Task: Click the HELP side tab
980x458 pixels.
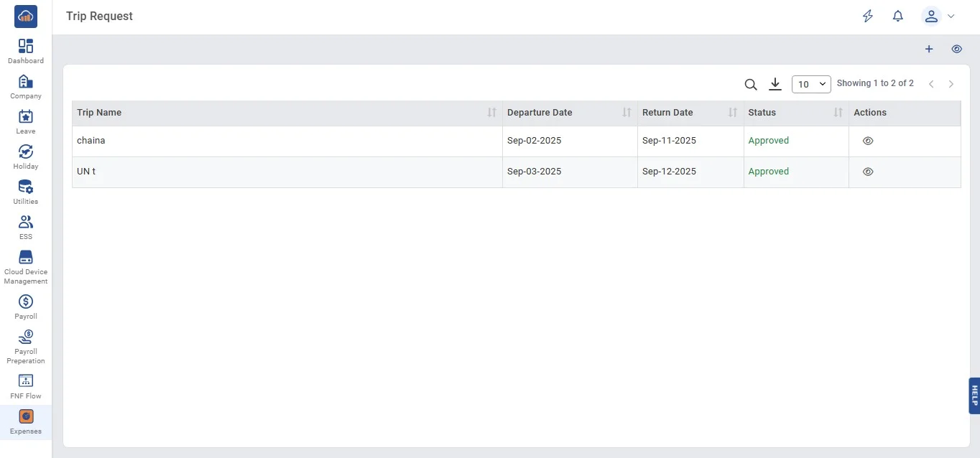Action: click(974, 396)
